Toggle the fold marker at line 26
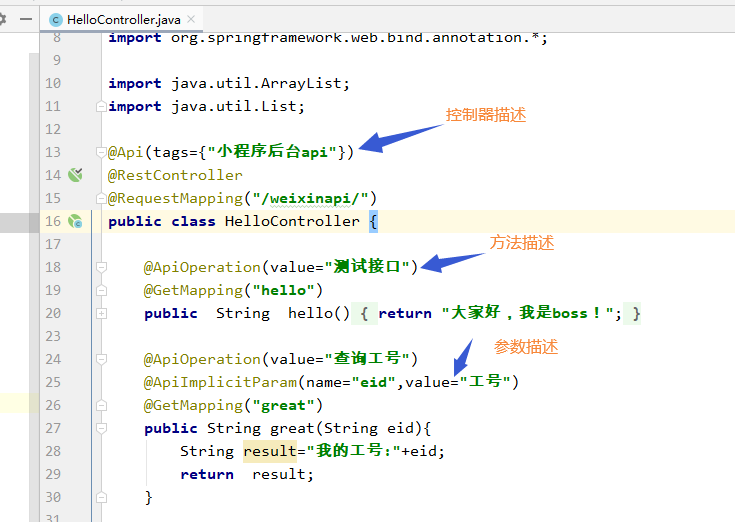Image resolution: width=735 pixels, height=522 pixels. click(101, 405)
